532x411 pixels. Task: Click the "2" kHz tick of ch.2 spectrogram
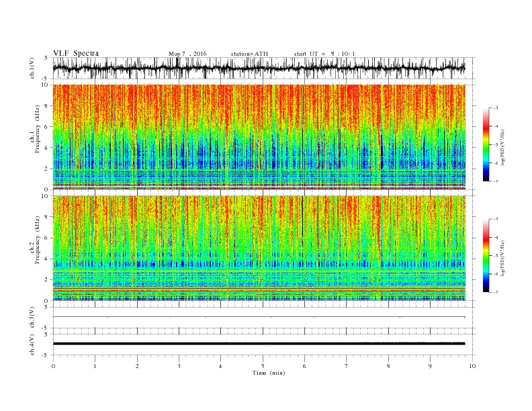(x=46, y=280)
